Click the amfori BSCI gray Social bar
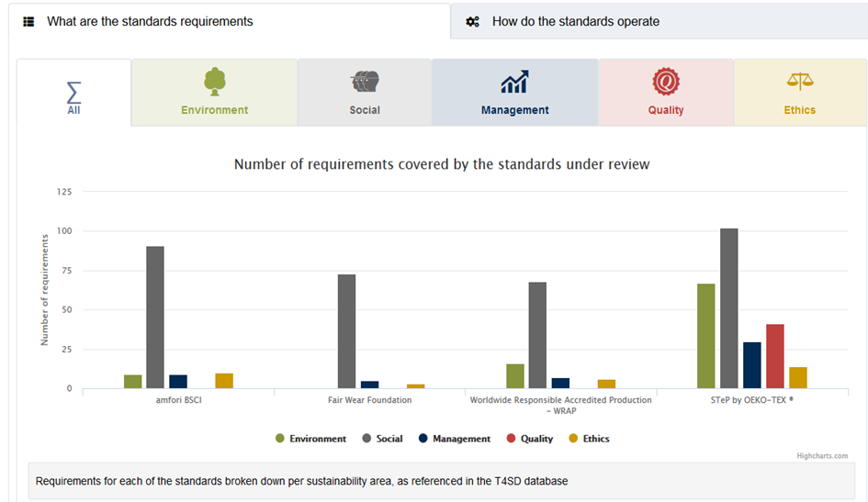 coord(155,318)
